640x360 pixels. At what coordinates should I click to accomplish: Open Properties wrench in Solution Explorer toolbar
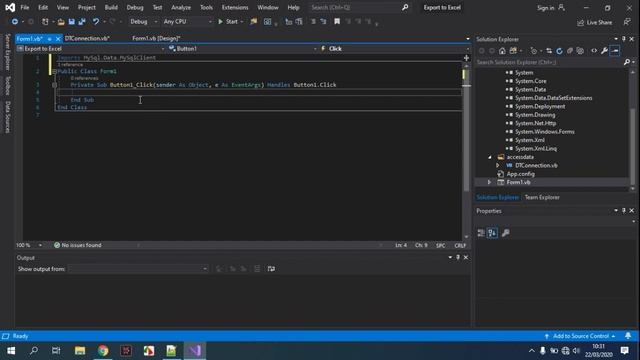[x=604, y=51]
